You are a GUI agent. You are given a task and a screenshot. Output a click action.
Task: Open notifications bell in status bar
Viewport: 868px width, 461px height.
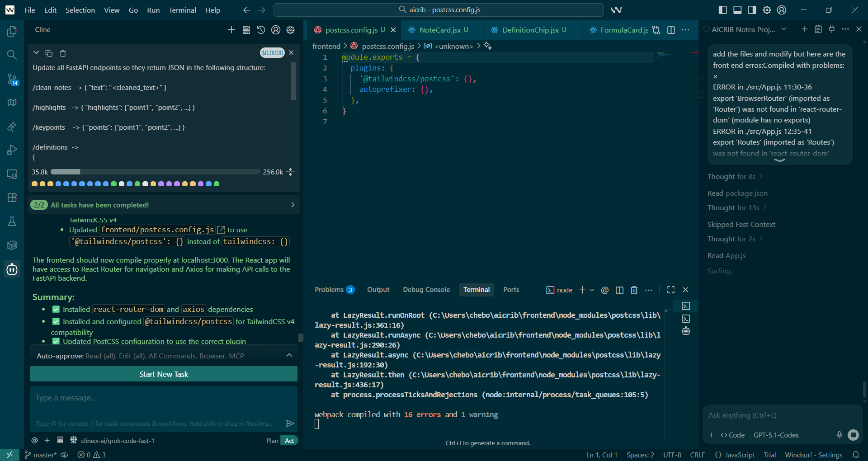pos(855,455)
